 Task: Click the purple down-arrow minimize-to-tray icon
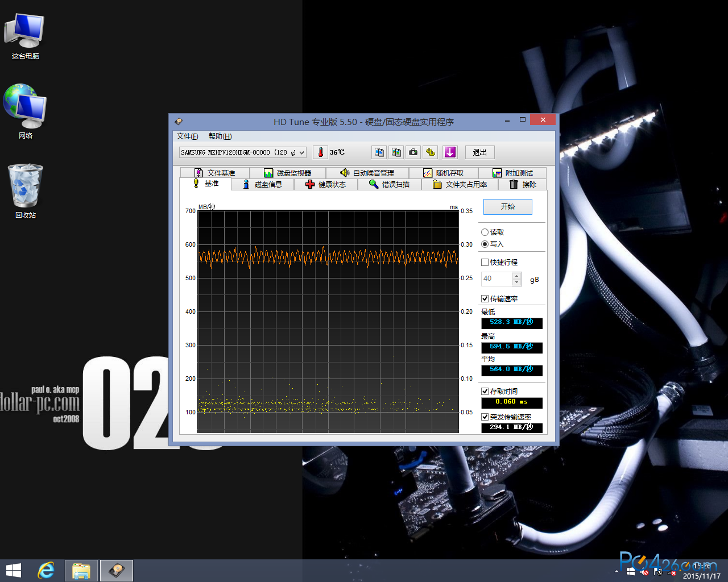click(x=450, y=152)
